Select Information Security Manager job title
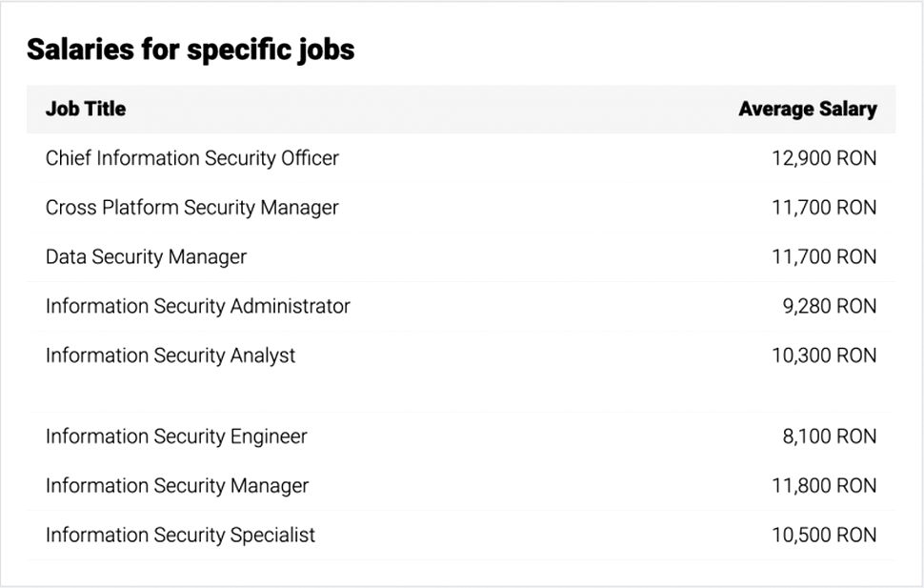924x588 pixels. pyautogui.click(x=177, y=486)
